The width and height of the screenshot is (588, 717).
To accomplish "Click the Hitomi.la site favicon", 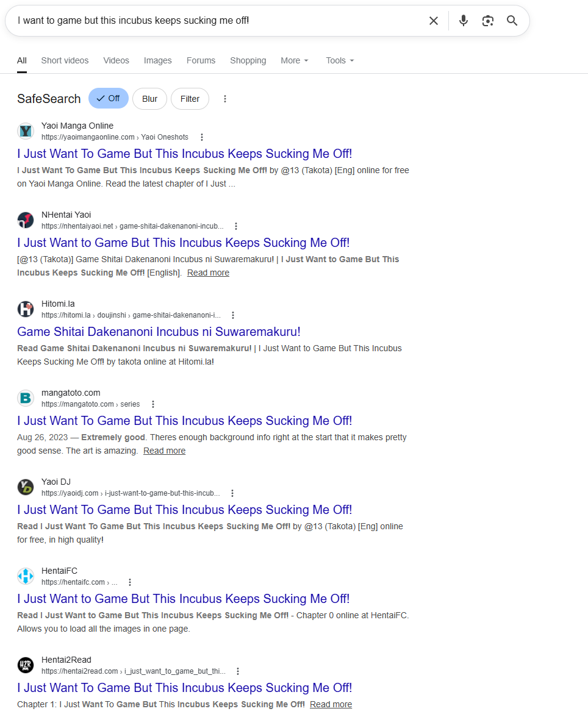I will pos(26,309).
